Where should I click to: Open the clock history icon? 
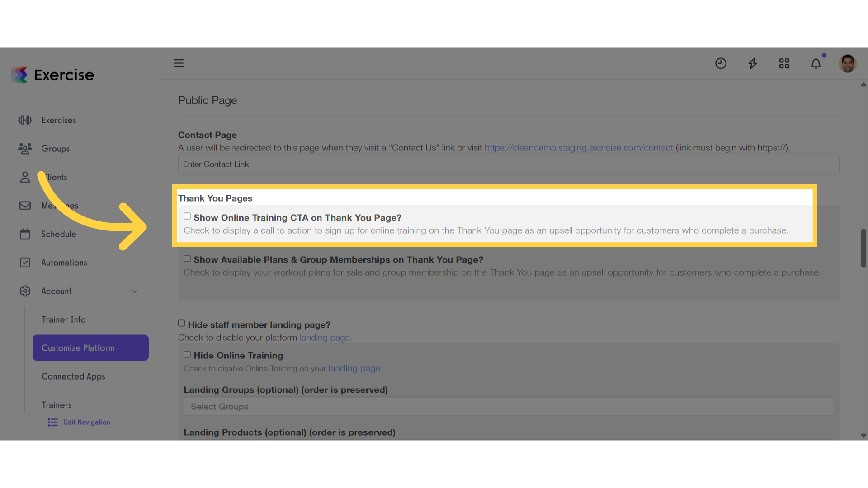pos(721,63)
